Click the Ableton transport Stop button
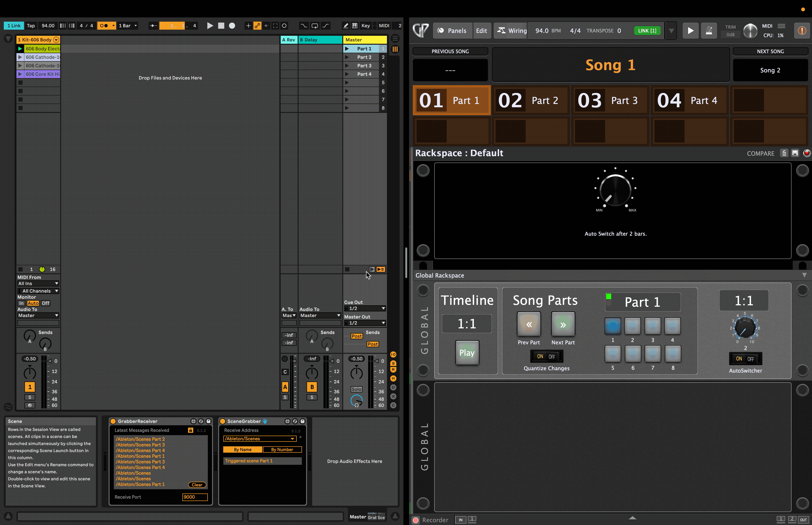The width and height of the screenshot is (812, 525). [221, 26]
